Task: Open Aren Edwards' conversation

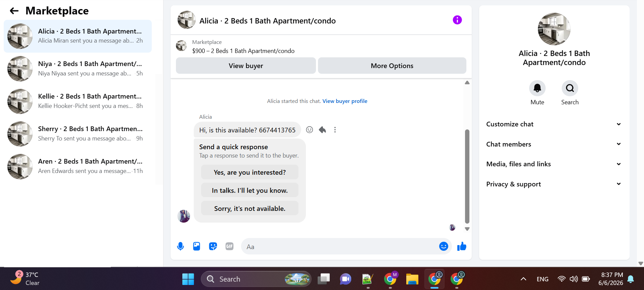Action: 78,166
